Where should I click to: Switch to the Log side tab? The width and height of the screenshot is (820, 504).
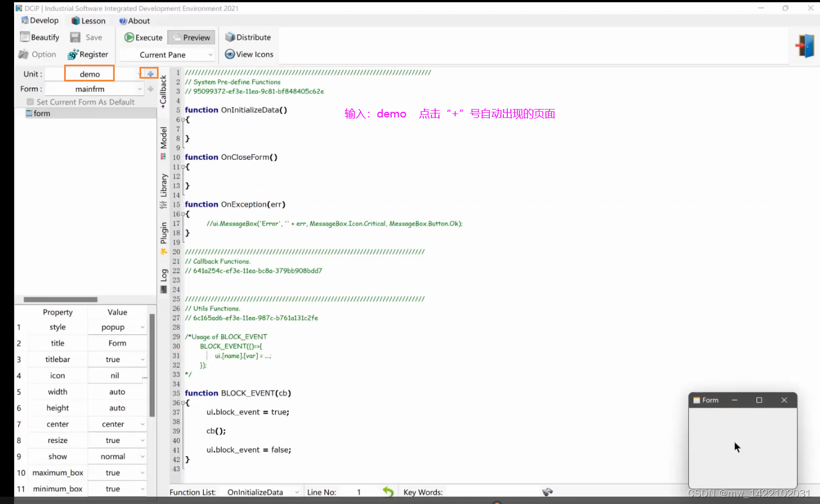coord(163,281)
